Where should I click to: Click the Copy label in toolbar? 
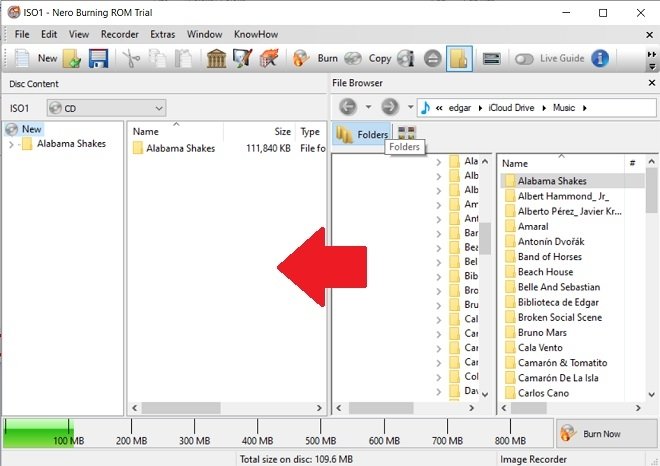click(380, 58)
